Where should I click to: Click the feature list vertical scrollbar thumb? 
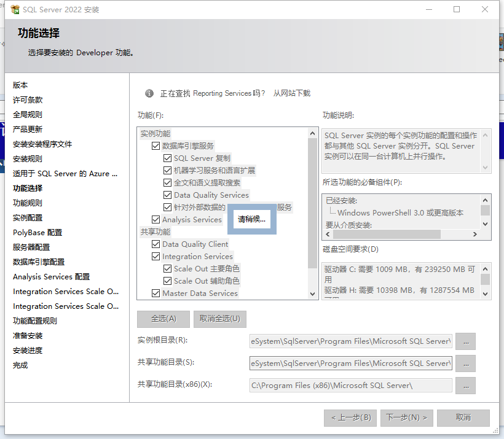(312, 203)
